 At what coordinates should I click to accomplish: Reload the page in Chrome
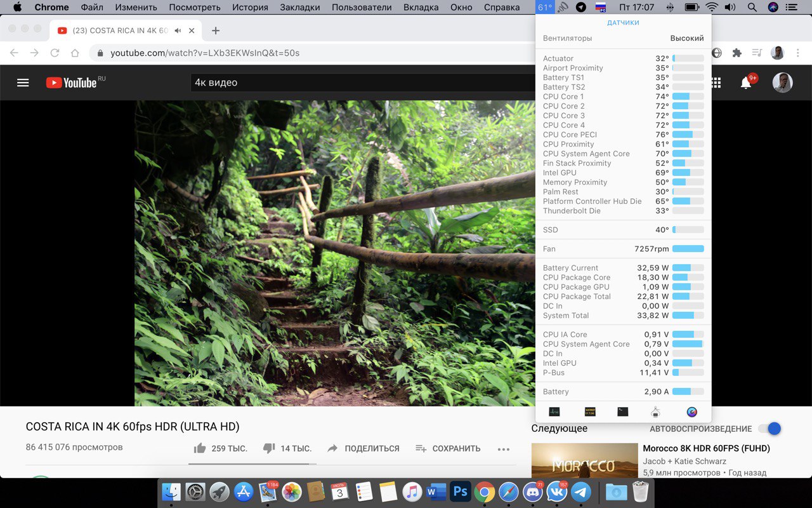(x=55, y=53)
